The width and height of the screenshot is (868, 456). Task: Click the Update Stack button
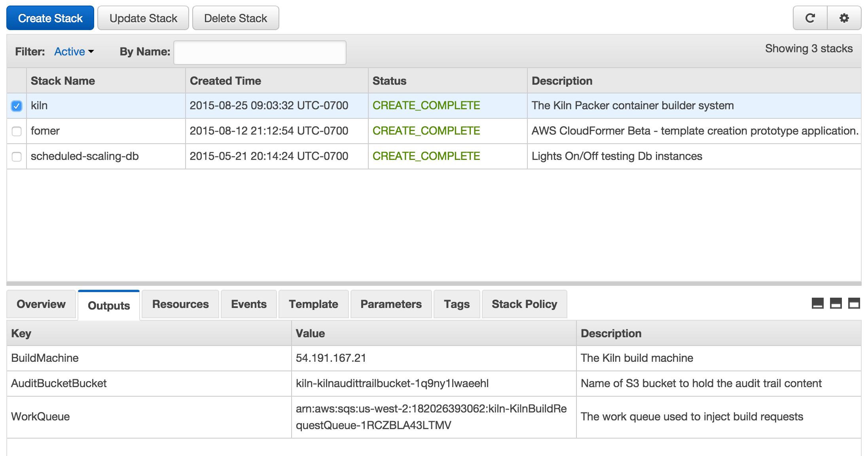[143, 18]
